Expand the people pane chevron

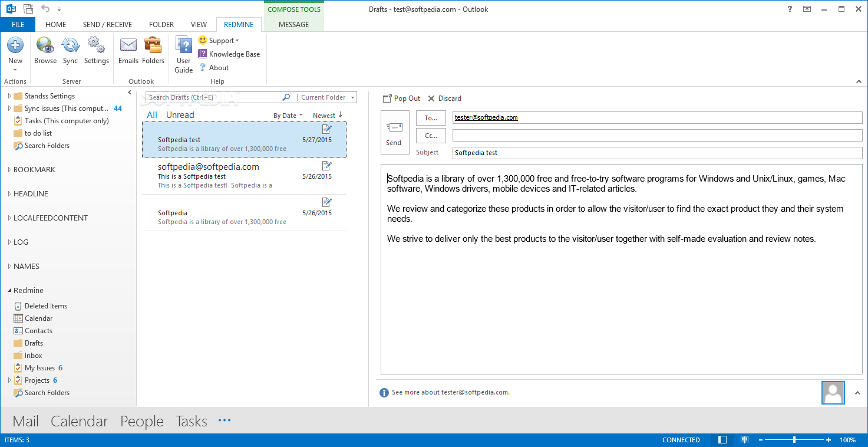pos(857,393)
